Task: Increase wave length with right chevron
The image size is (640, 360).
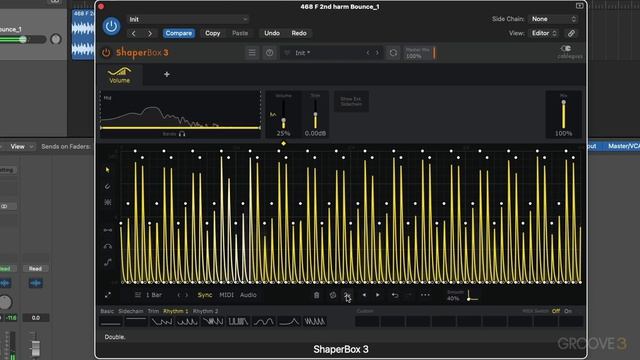Action: 187,295
